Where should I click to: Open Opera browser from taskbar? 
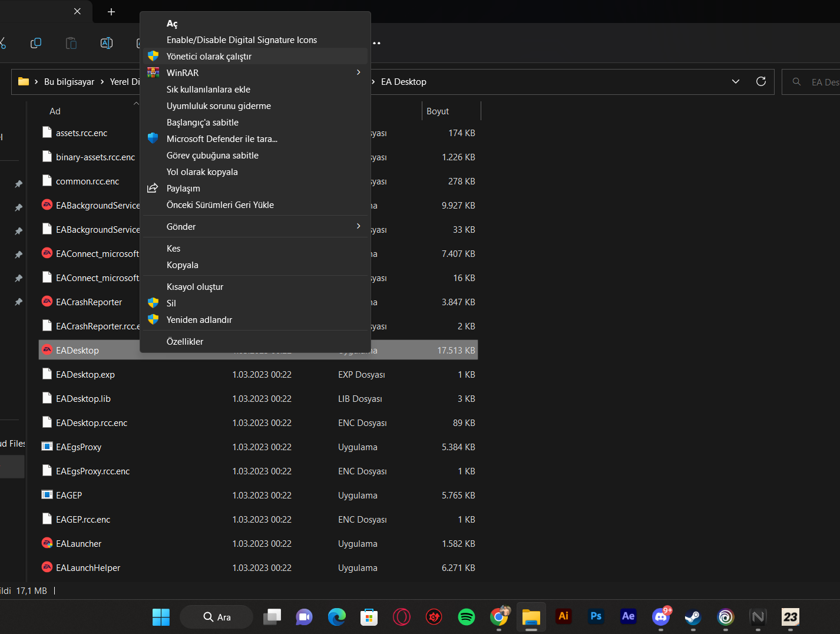tap(401, 617)
